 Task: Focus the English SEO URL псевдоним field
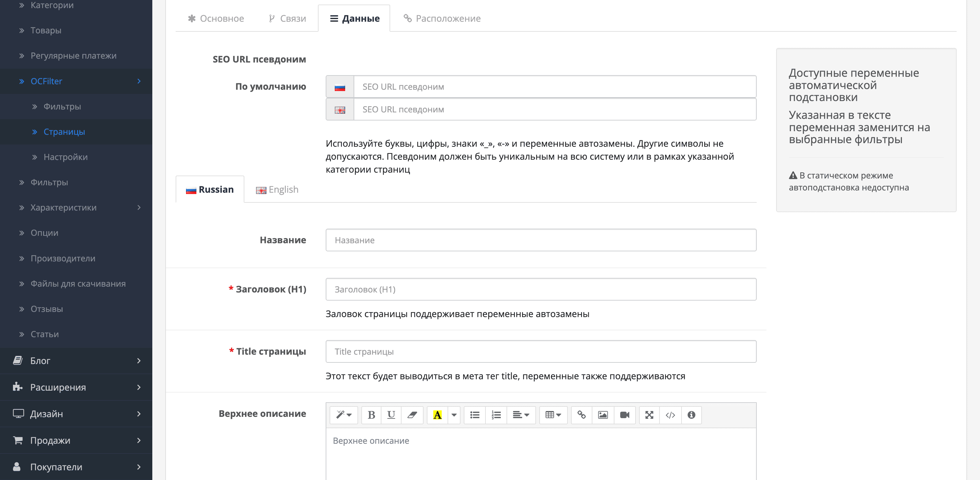pyautogui.click(x=555, y=109)
